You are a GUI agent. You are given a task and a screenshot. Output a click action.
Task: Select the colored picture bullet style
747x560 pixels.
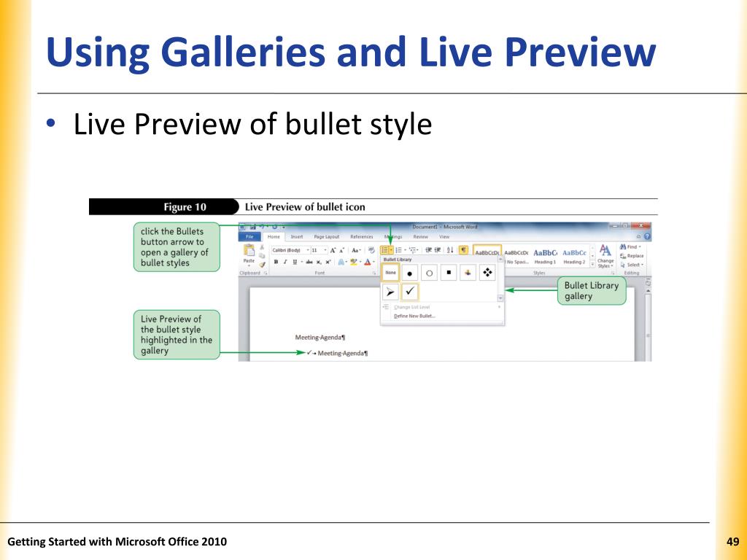coord(468,273)
